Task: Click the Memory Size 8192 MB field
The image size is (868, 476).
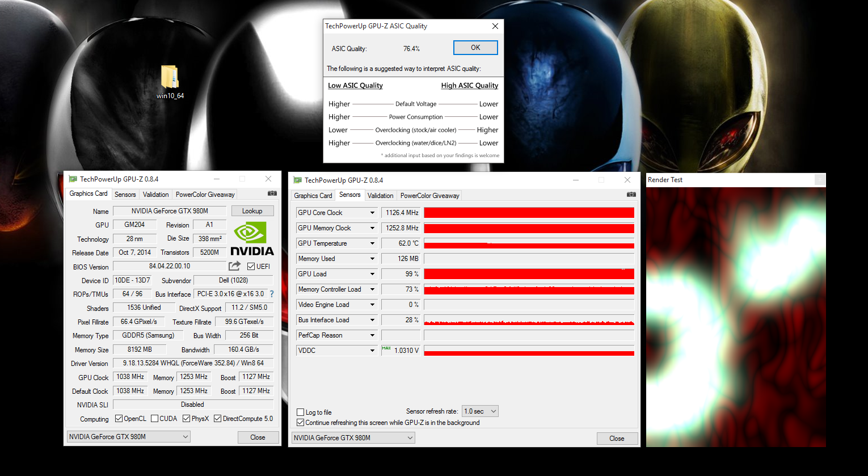Action: [x=140, y=349]
